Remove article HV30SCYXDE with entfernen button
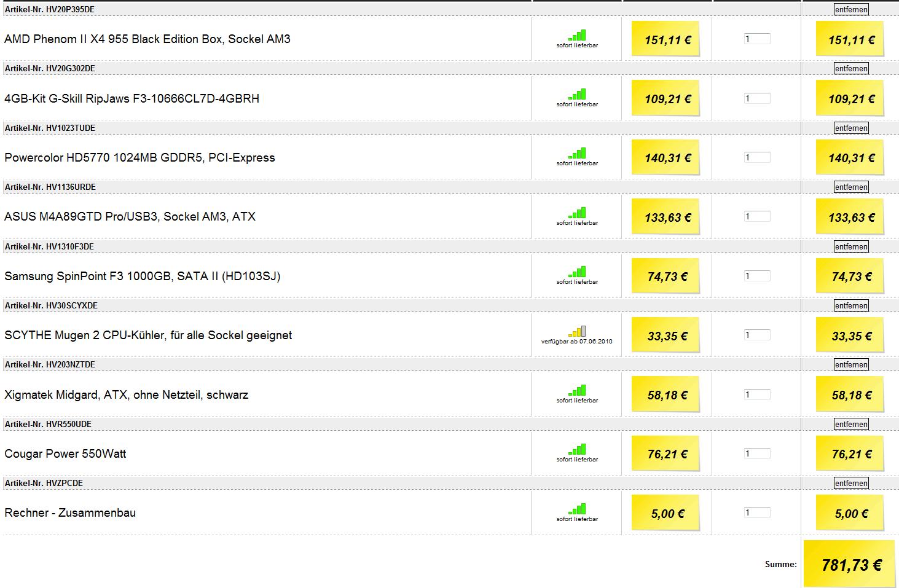899x588 pixels. point(851,305)
